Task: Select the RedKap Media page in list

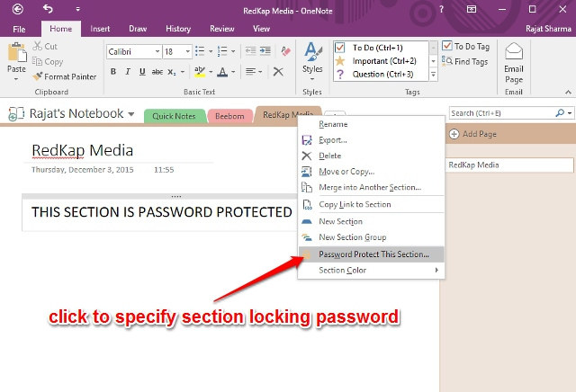Action: 509,165
